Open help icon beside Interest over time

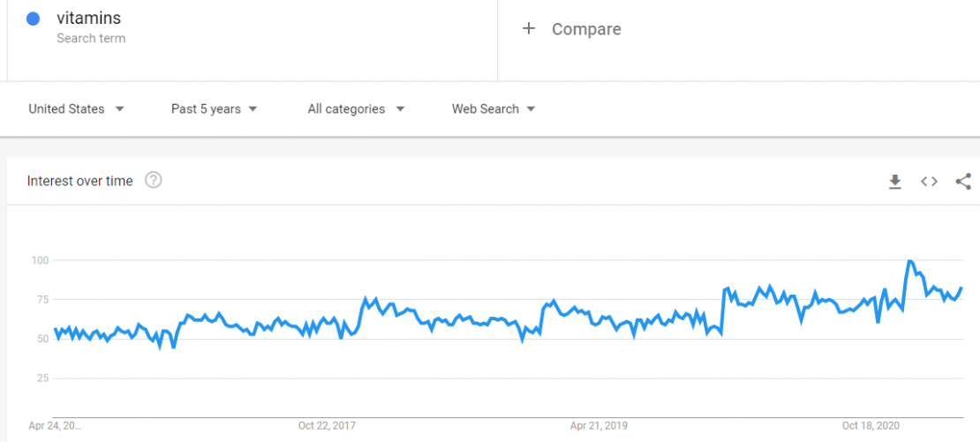154,181
